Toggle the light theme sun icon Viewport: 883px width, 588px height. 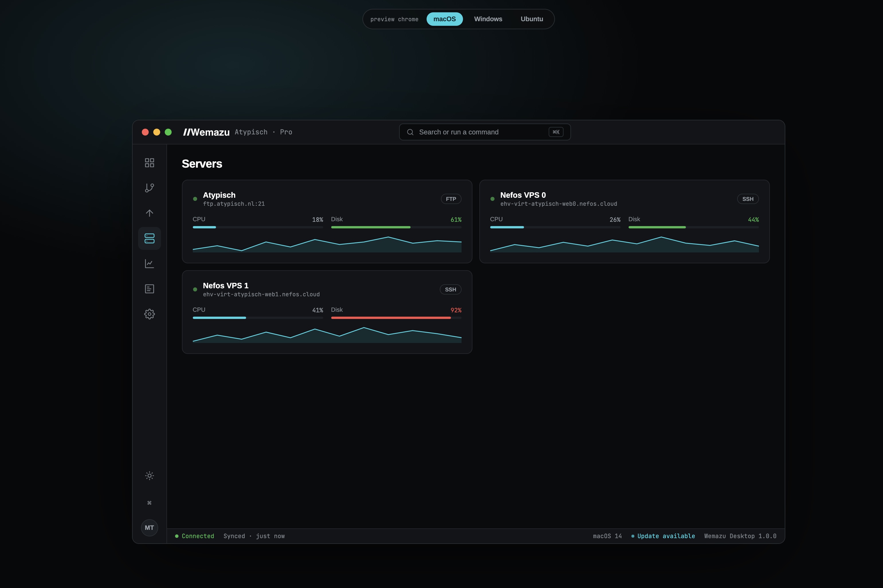point(149,476)
